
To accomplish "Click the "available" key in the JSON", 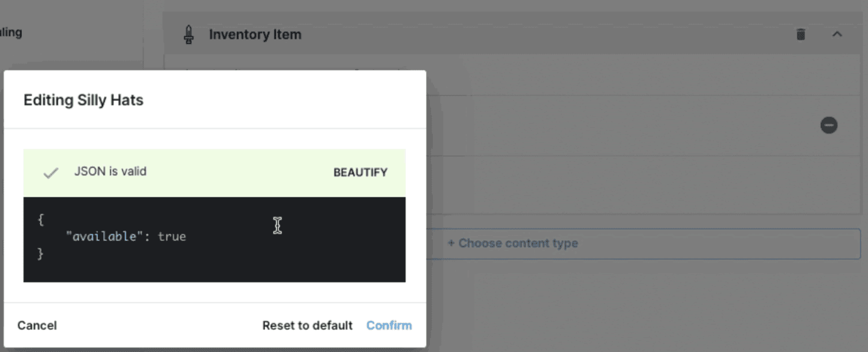I will coord(104,237).
